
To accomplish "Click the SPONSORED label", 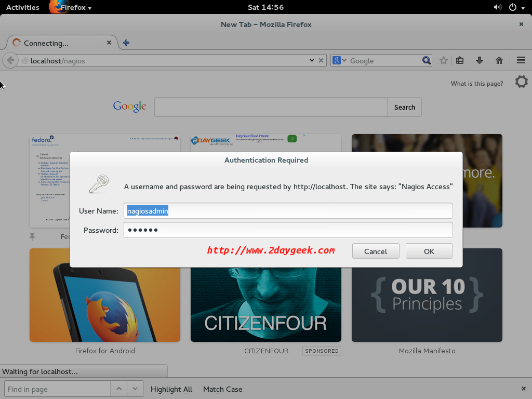I will pos(322,351).
